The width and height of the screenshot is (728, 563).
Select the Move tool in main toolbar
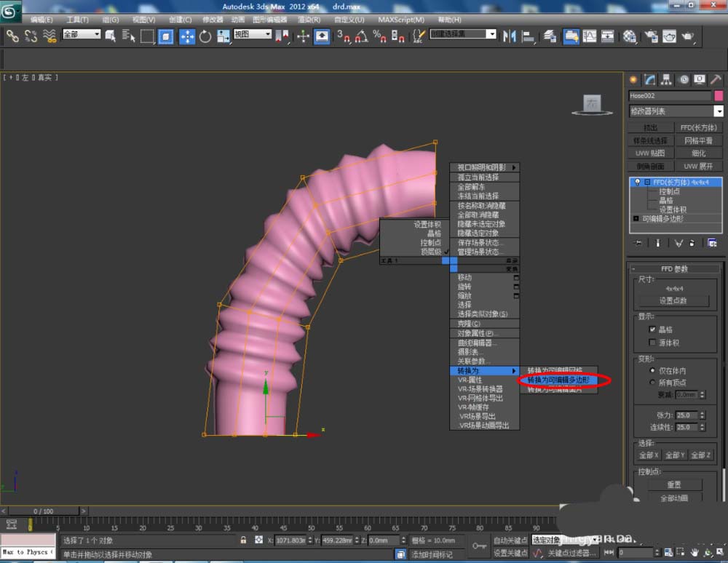[x=187, y=36]
